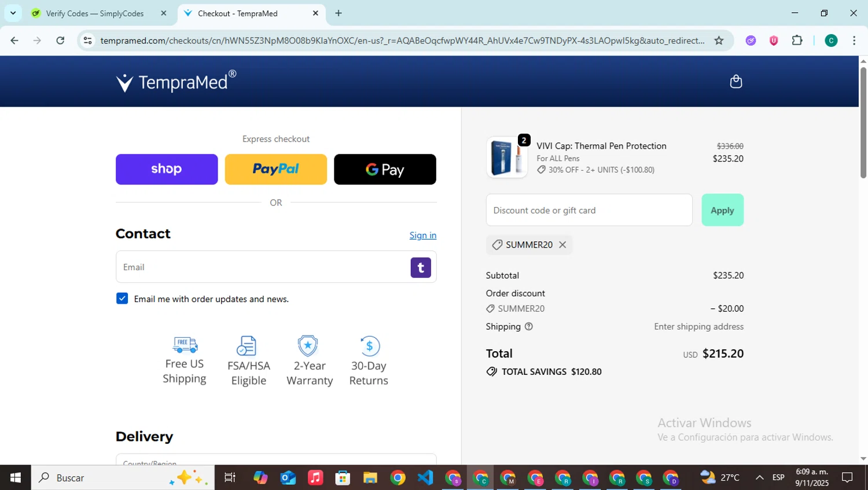Image resolution: width=868 pixels, height=490 pixels.
Task: Click the VIVI Cap product thumbnail
Action: [507, 157]
